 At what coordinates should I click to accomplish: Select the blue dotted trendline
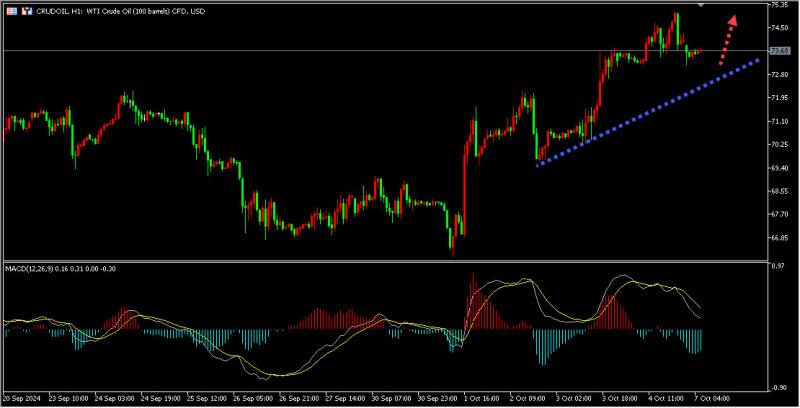[648, 113]
